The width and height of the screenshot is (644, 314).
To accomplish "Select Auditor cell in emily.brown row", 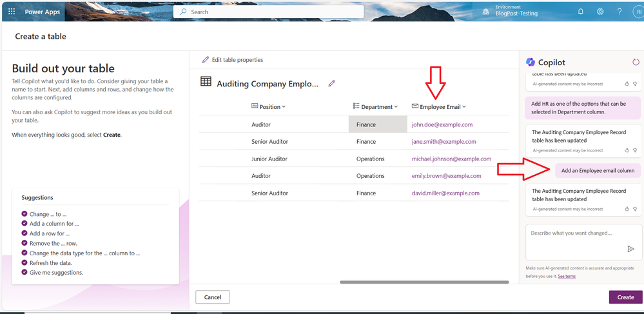I will click(x=261, y=175).
